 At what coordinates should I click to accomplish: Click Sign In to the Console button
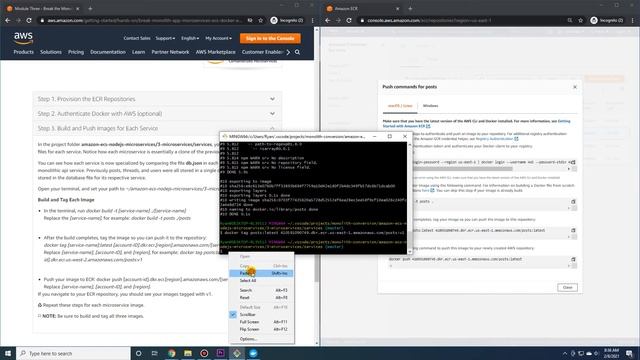point(270,38)
